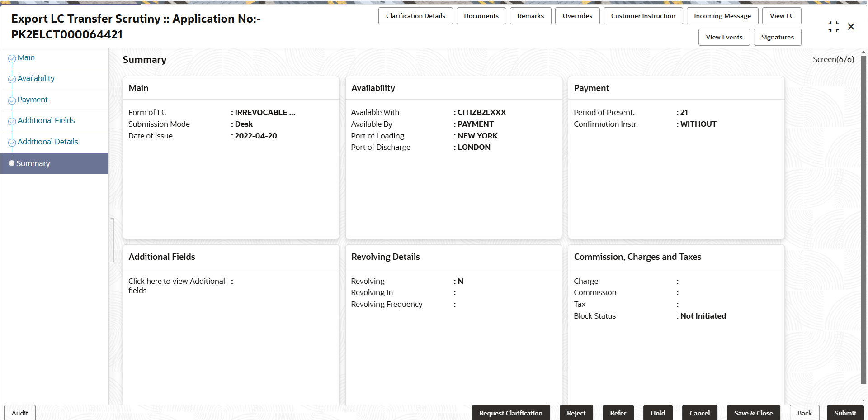
Task: Reject the application
Action: [x=576, y=413]
